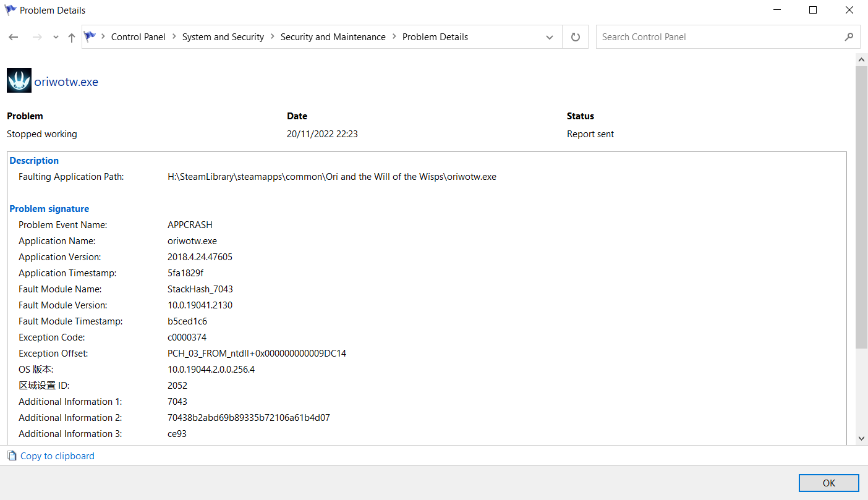This screenshot has width=868, height=500.
Task: Click the forward navigation arrow
Action: coord(37,37)
